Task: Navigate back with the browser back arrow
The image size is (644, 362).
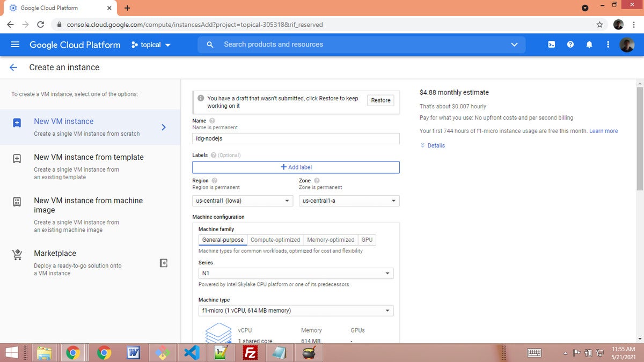Action: 10,25
